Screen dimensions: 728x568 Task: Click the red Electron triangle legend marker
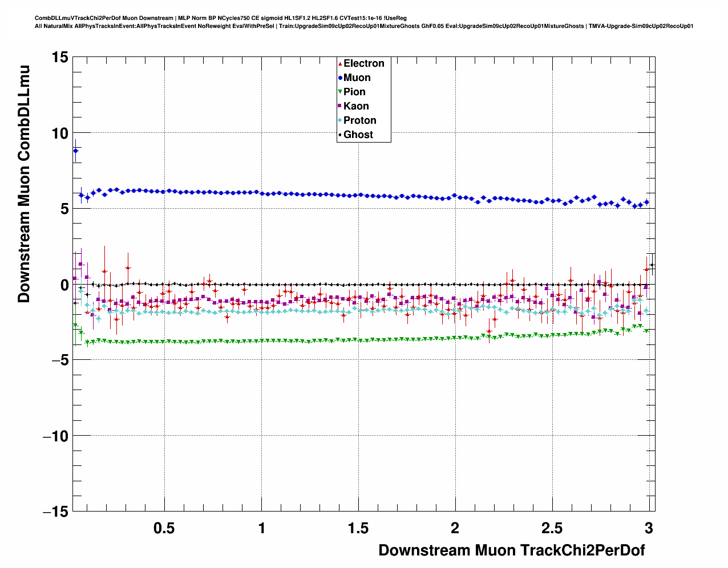point(341,64)
